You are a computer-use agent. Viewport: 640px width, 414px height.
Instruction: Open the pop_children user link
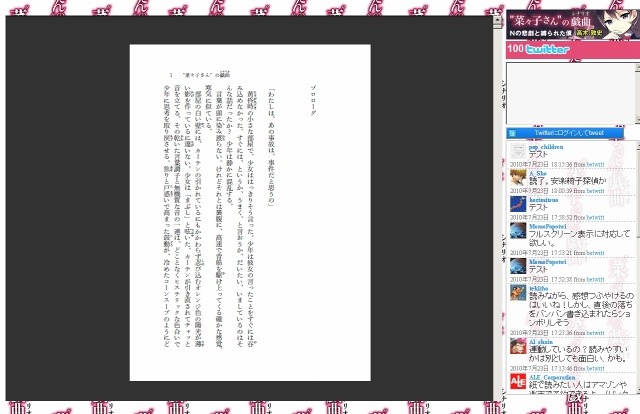pos(546,147)
